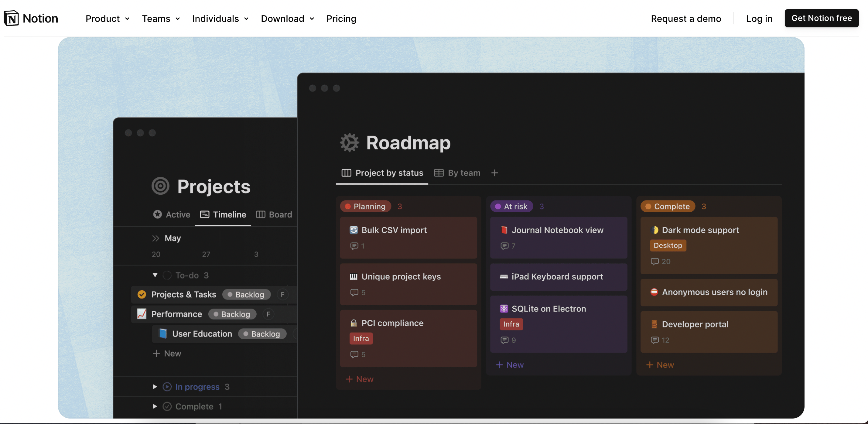Screen dimensions: 868x424
Task: Open the Product dropdown menu
Action: point(108,19)
